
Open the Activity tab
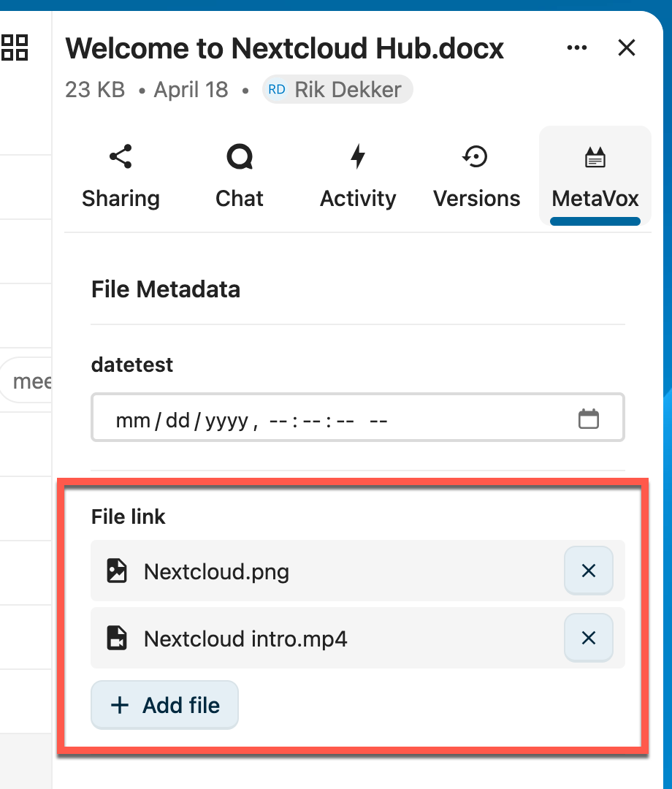coord(358,175)
